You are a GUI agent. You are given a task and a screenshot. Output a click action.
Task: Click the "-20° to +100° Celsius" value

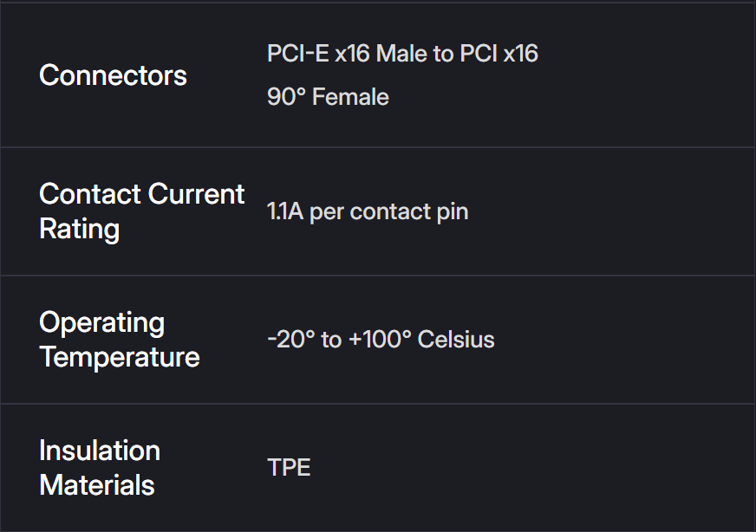point(381,340)
